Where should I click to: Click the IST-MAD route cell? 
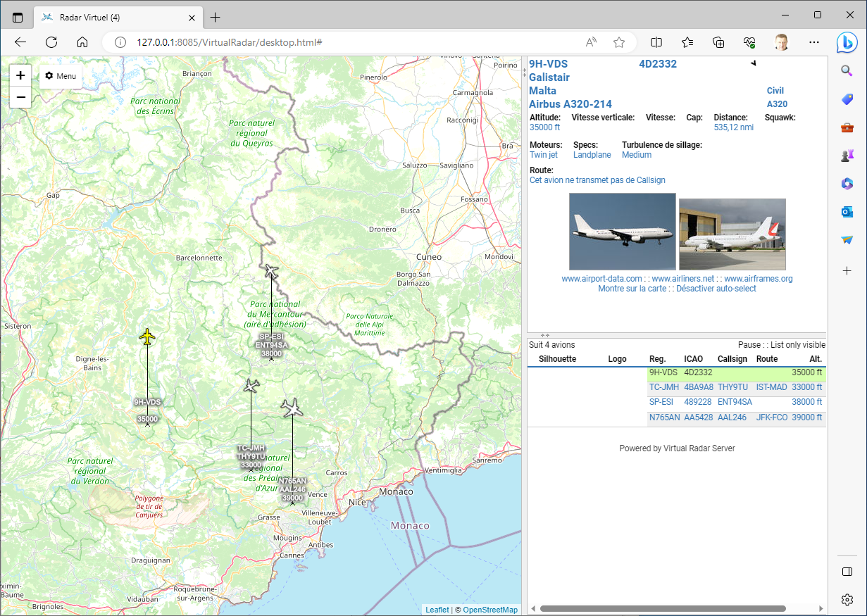click(772, 387)
